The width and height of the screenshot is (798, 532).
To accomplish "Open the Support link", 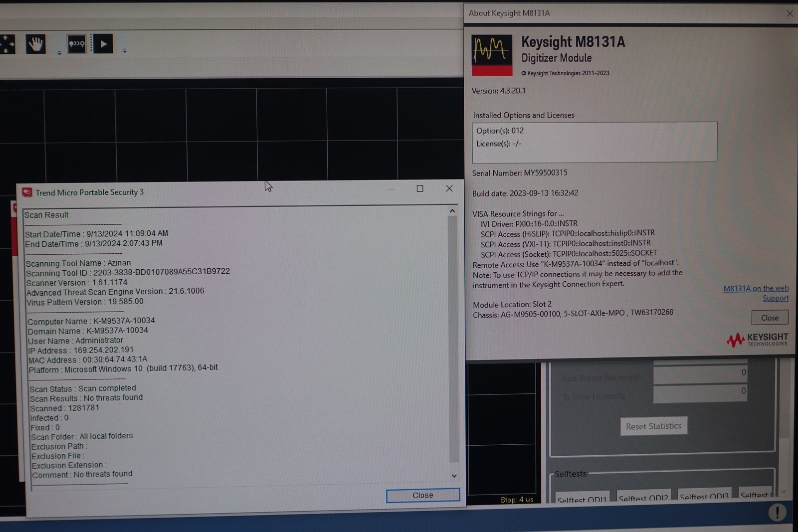I will pyautogui.click(x=776, y=298).
